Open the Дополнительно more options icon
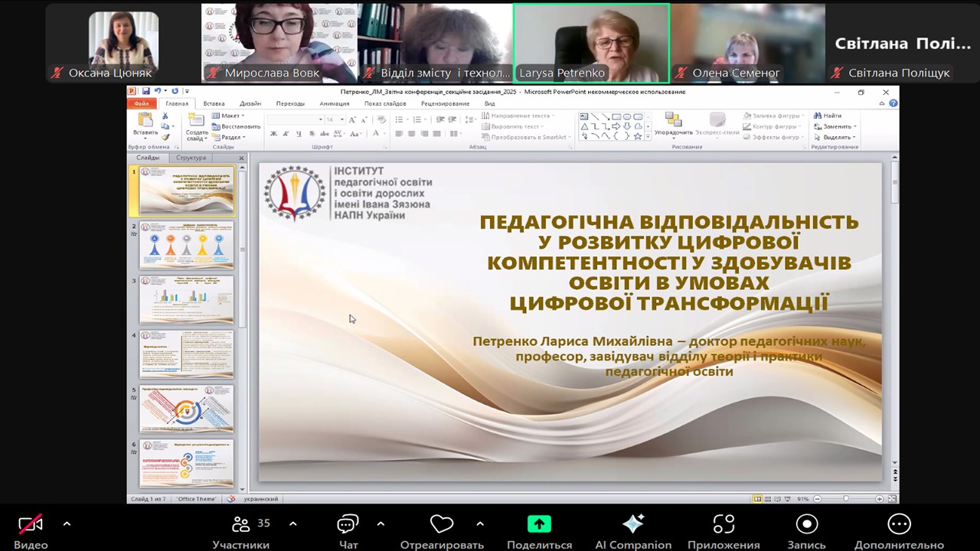This screenshot has height=551, width=980. pos(899,524)
